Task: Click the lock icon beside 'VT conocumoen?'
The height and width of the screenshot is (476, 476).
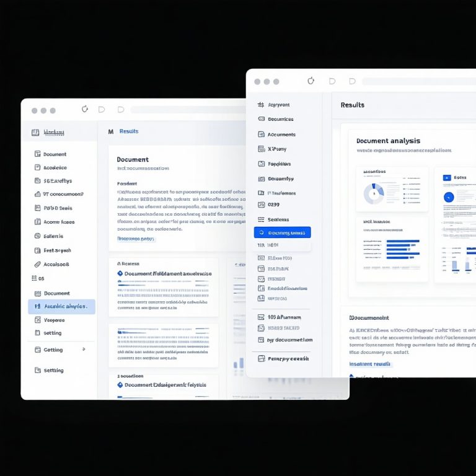Action: (x=37, y=194)
